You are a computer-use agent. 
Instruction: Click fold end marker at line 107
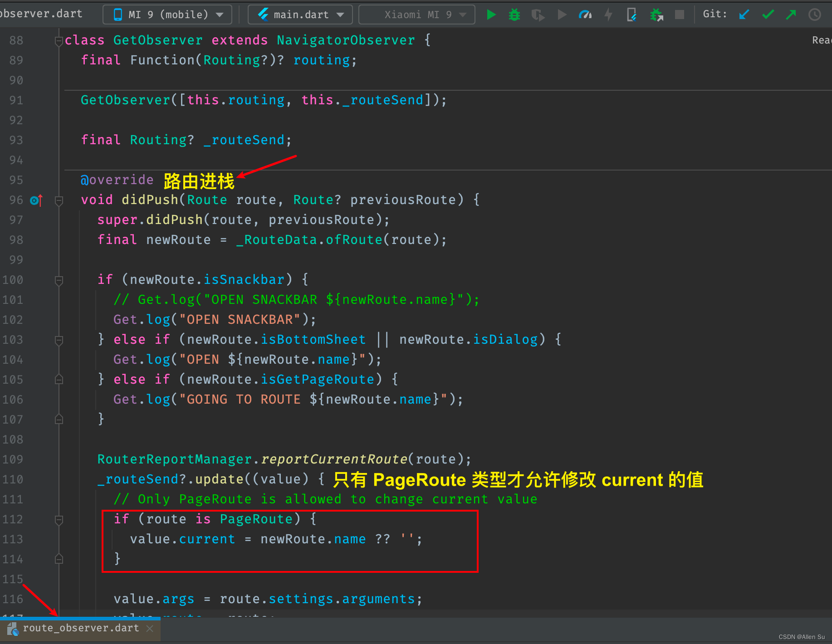(x=59, y=420)
